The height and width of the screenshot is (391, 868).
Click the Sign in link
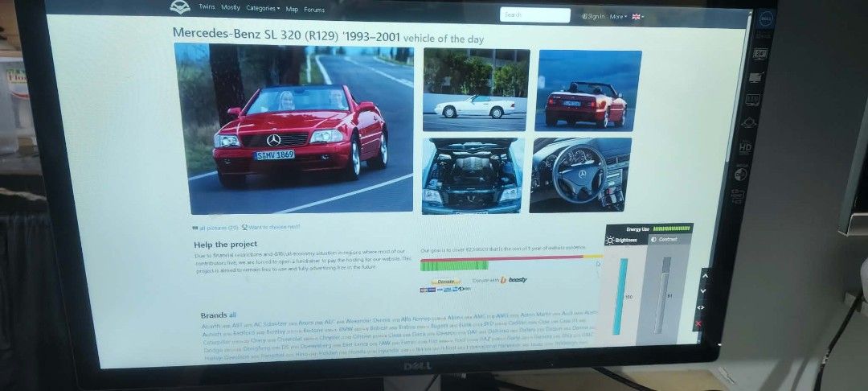(x=593, y=17)
